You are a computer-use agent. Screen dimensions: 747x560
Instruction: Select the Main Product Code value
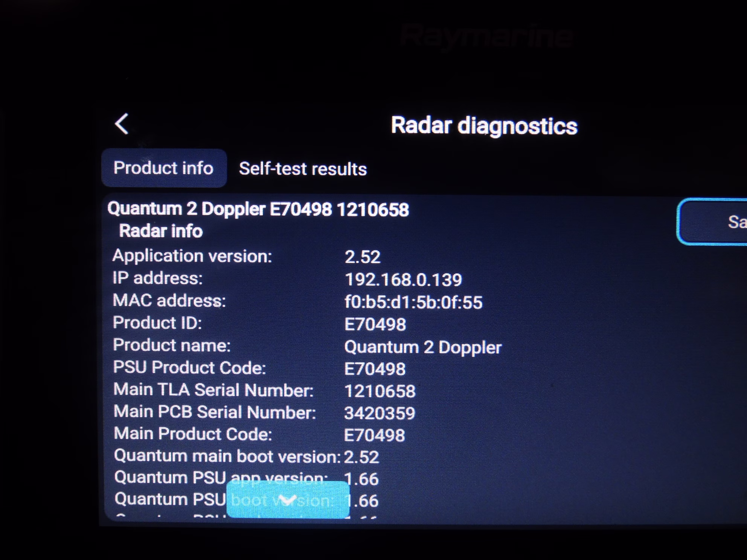click(x=375, y=435)
